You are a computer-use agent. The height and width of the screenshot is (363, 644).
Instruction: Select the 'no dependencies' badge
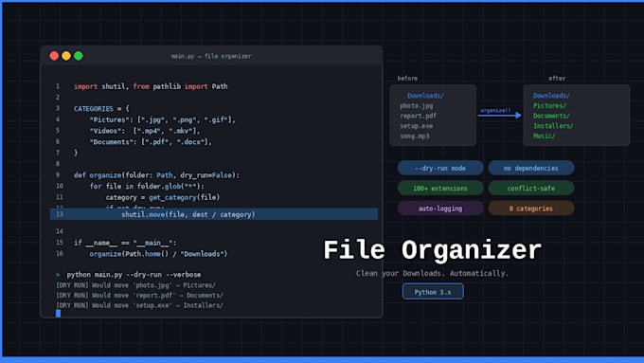coord(531,168)
